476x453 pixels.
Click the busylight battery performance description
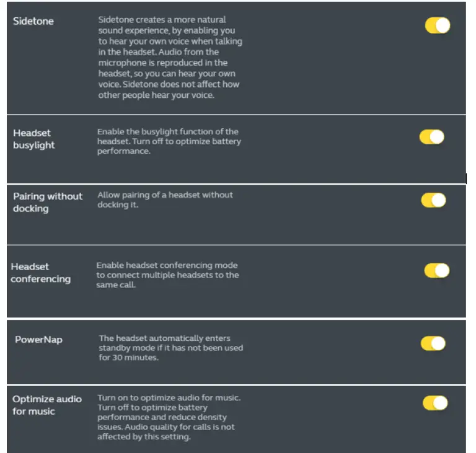point(168,141)
